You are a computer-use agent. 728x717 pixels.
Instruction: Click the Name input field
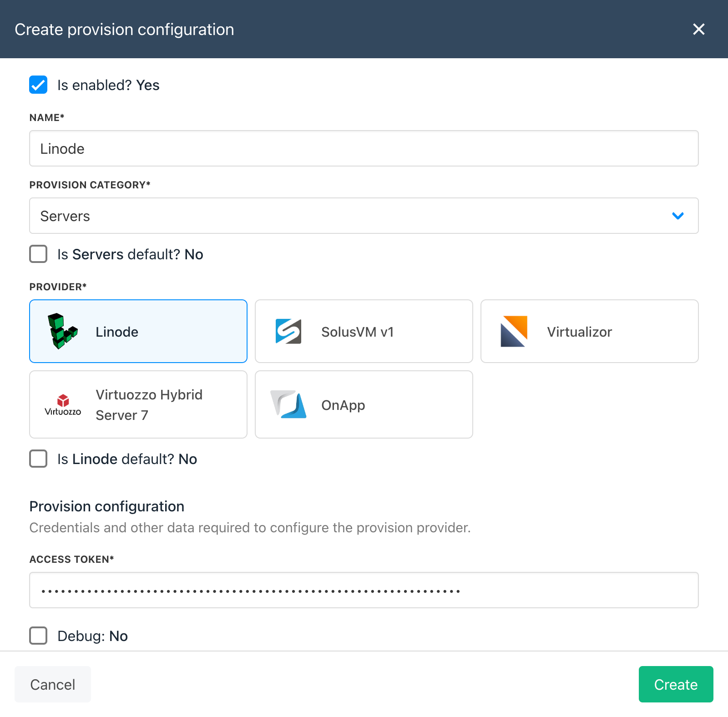coord(364,148)
